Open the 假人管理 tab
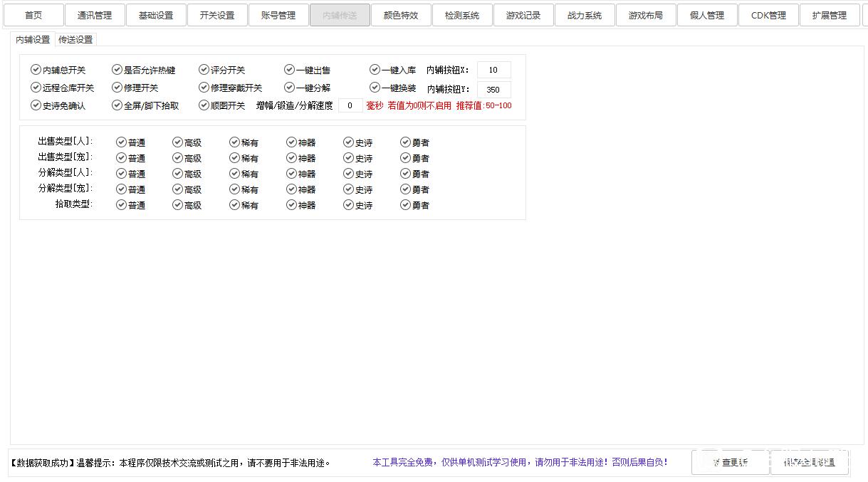The image size is (868, 482). pos(707,15)
